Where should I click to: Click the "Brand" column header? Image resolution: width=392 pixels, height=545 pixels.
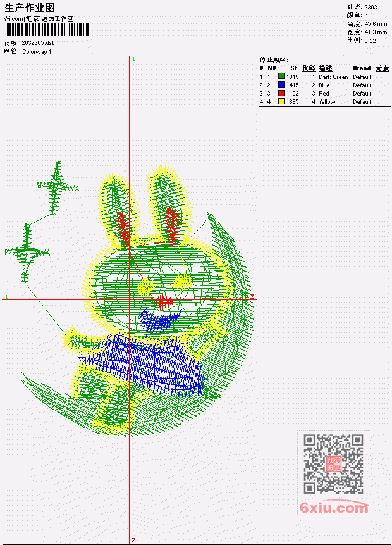[x=362, y=68]
